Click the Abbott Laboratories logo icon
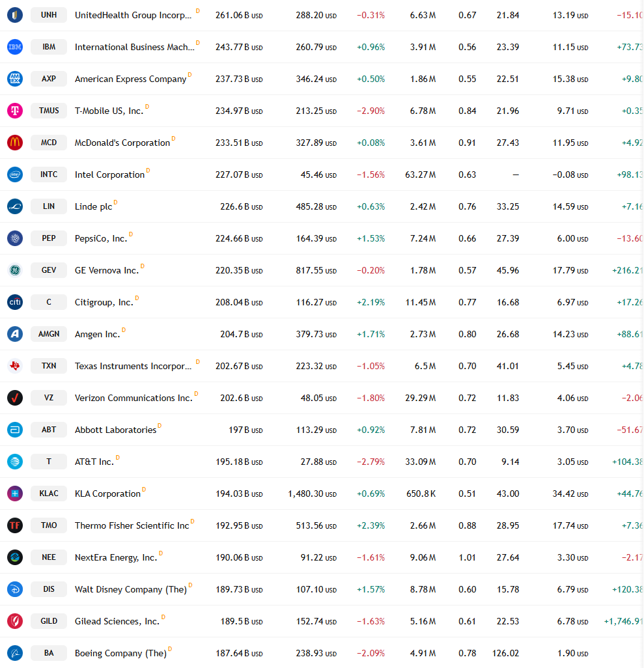Image resolution: width=644 pixels, height=668 pixels. [x=15, y=430]
